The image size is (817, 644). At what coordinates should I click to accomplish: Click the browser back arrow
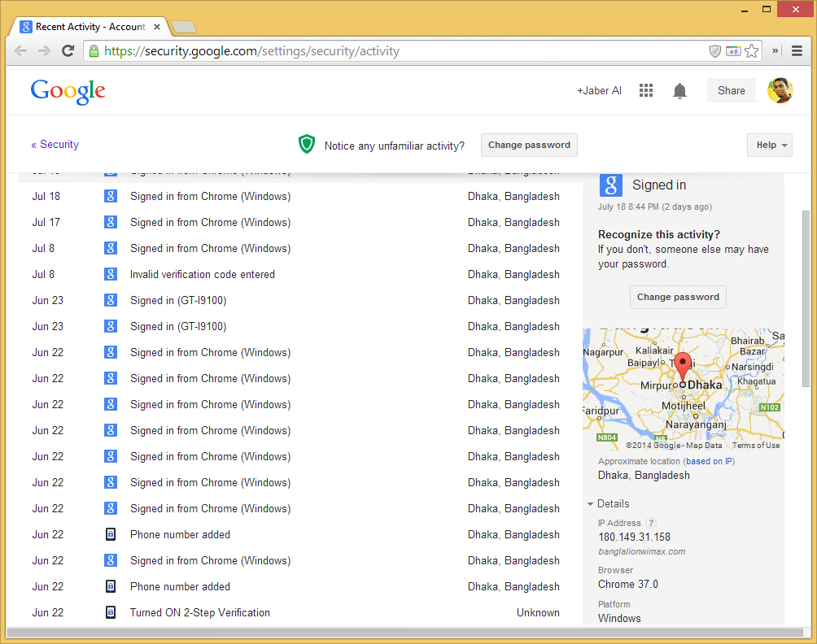click(21, 51)
